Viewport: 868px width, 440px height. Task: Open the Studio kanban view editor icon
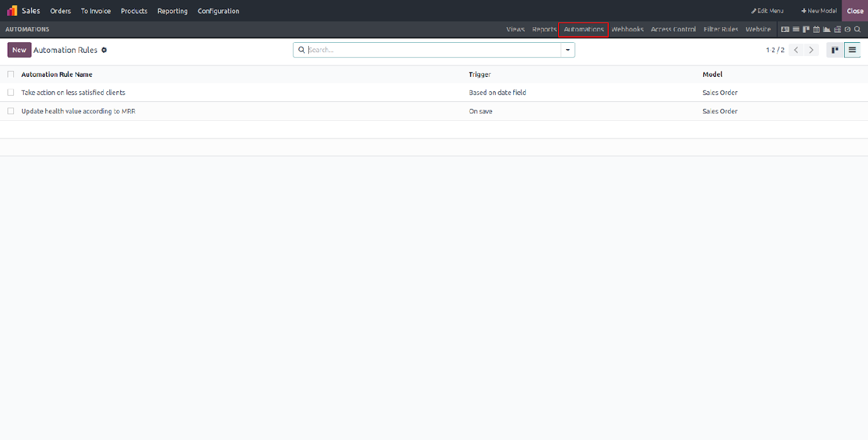tap(806, 30)
